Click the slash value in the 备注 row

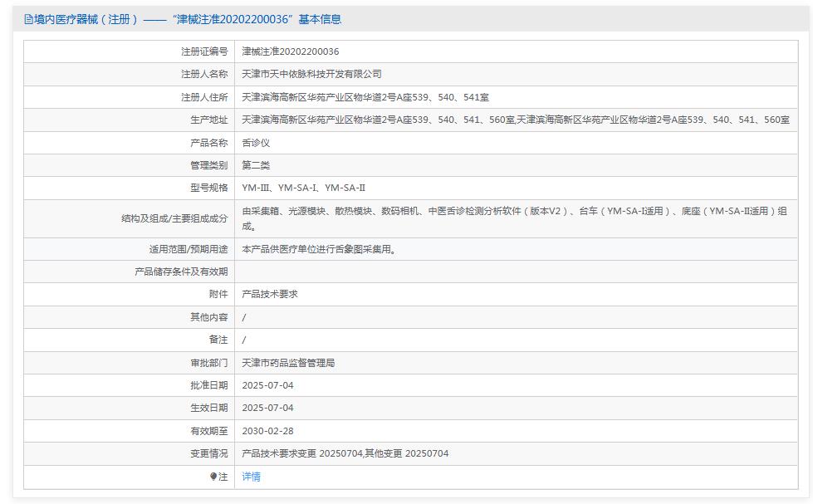pos(244,340)
